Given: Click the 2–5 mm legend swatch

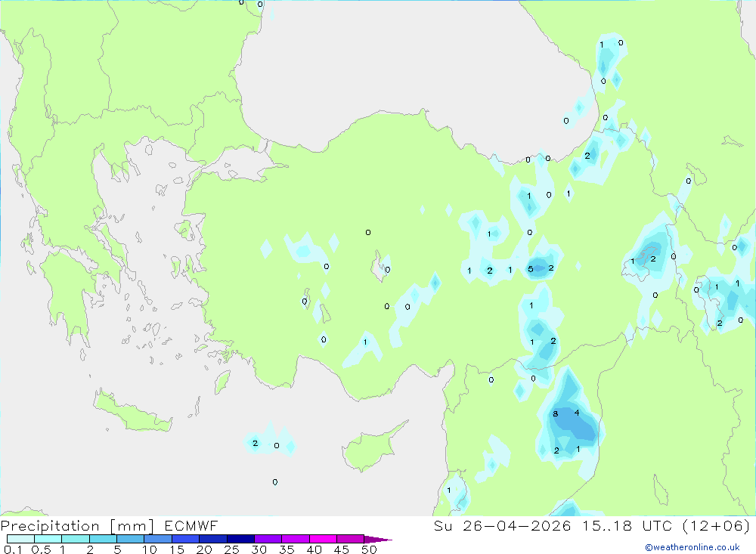Looking at the screenshot, I should [x=103, y=539].
